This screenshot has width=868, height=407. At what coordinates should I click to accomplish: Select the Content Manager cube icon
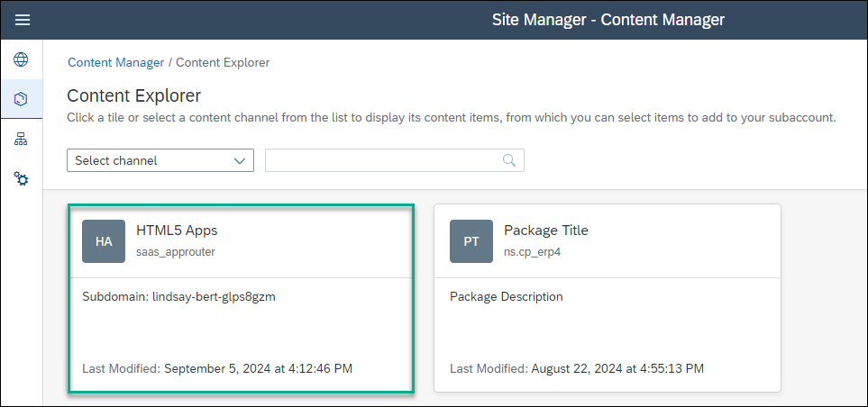21,99
